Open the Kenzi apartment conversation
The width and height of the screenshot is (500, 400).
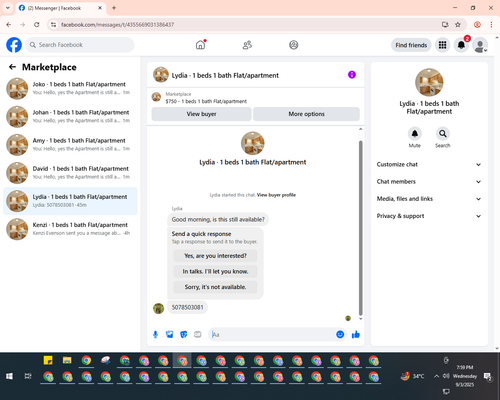click(x=70, y=229)
